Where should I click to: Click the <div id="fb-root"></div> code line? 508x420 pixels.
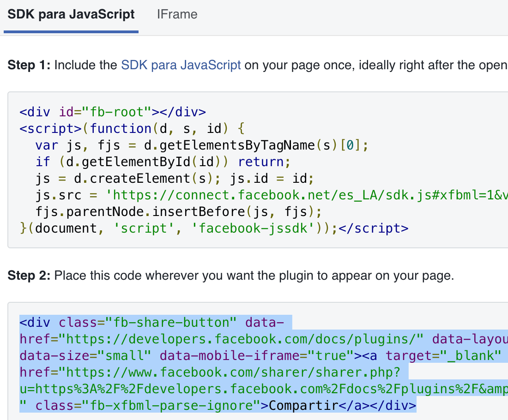click(x=113, y=112)
